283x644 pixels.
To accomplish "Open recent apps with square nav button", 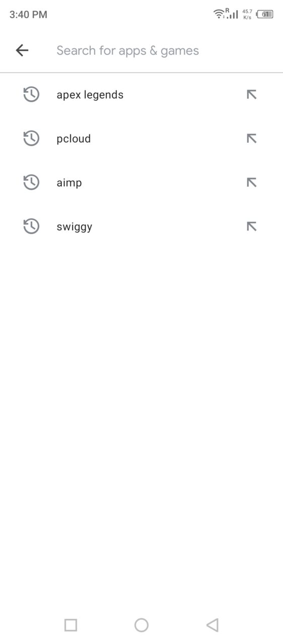I will (71, 625).
